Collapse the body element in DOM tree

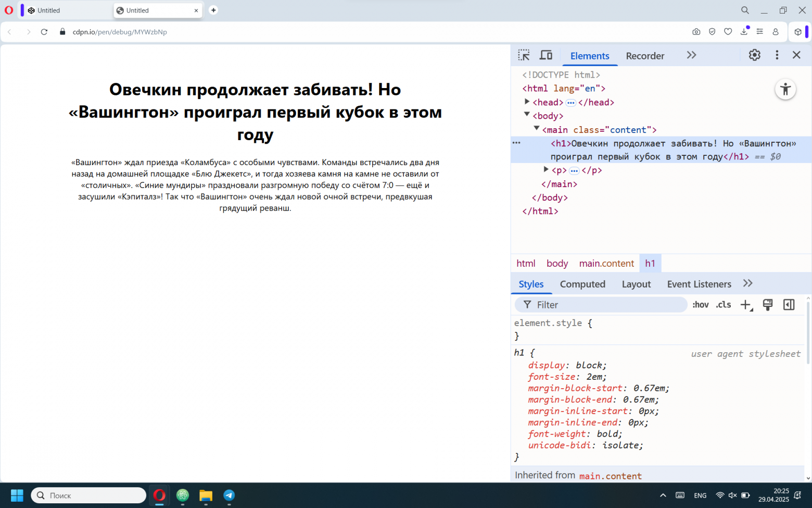[x=527, y=114]
